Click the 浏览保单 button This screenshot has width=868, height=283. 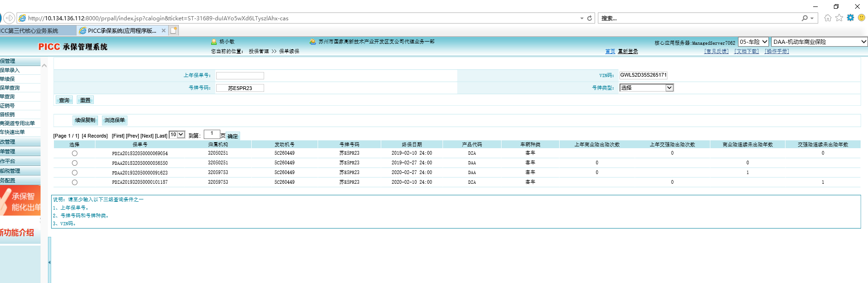point(114,120)
